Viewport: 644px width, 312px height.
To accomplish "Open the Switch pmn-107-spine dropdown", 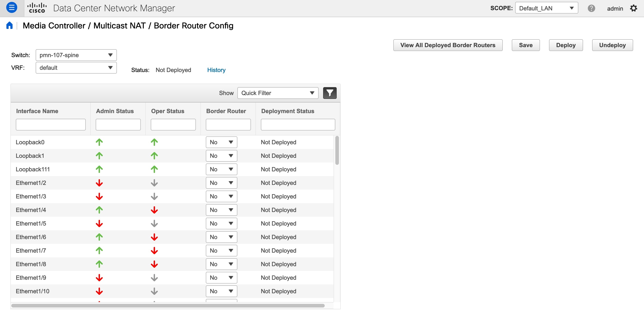I will coord(76,55).
